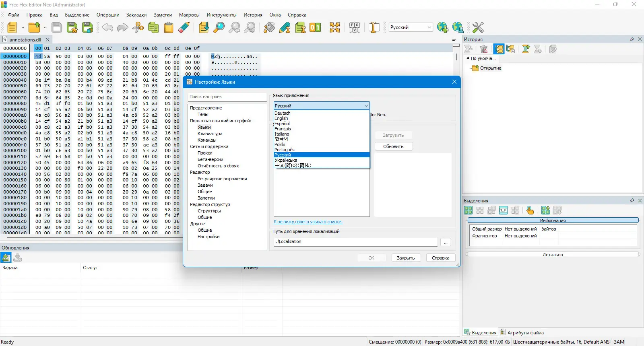Select the Открытие entry in the История panel

point(491,68)
